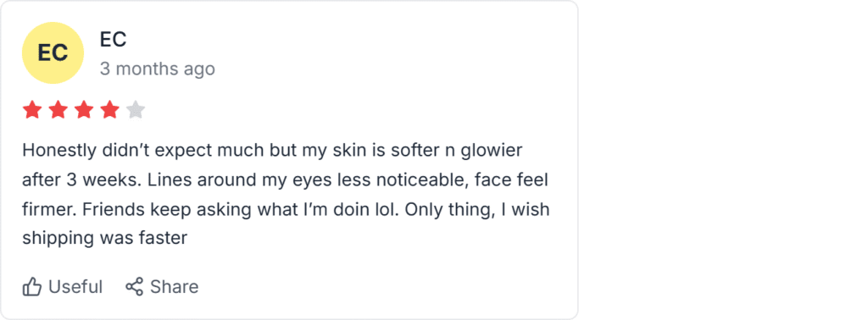Viewport: 868px width, 320px height.
Task: Click the reviewer name EC
Action: pos(113,39)
